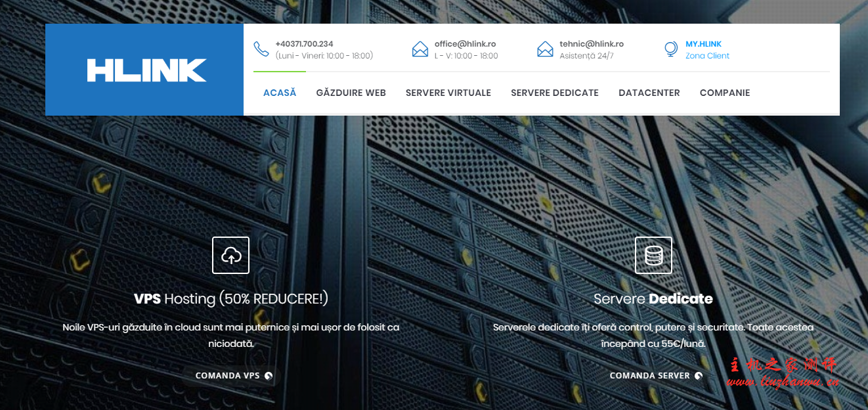Expand the Servere Dedicate menu

554,93
